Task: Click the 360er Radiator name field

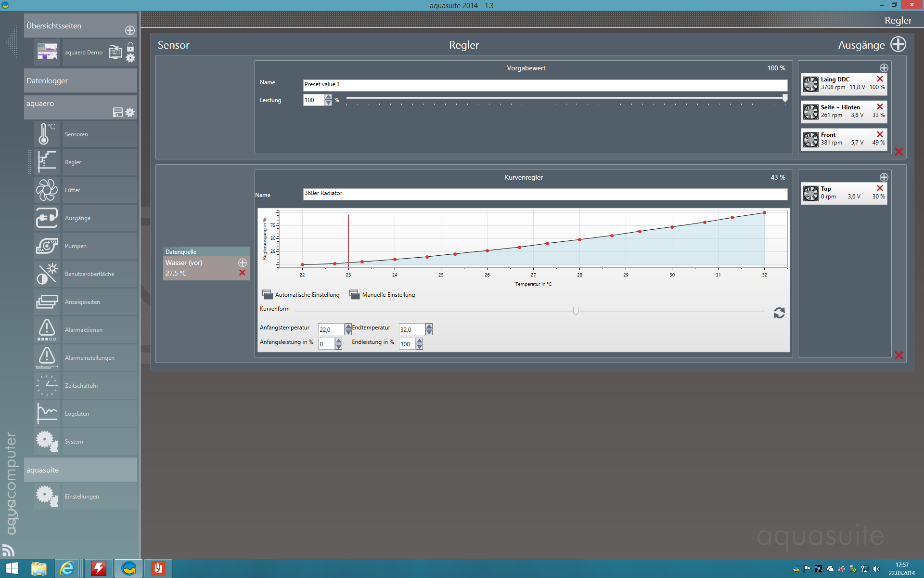Action: pos(545,194)
